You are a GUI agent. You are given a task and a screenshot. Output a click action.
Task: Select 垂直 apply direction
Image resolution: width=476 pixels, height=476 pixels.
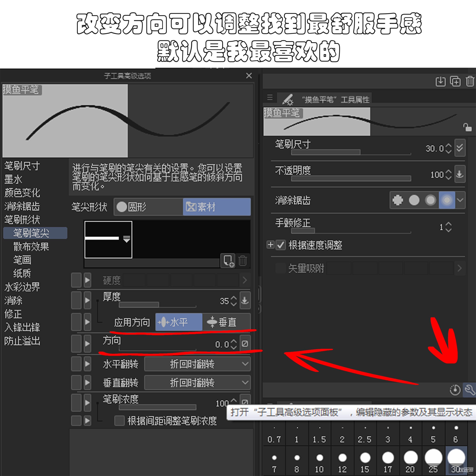click(x=226, y=322)
